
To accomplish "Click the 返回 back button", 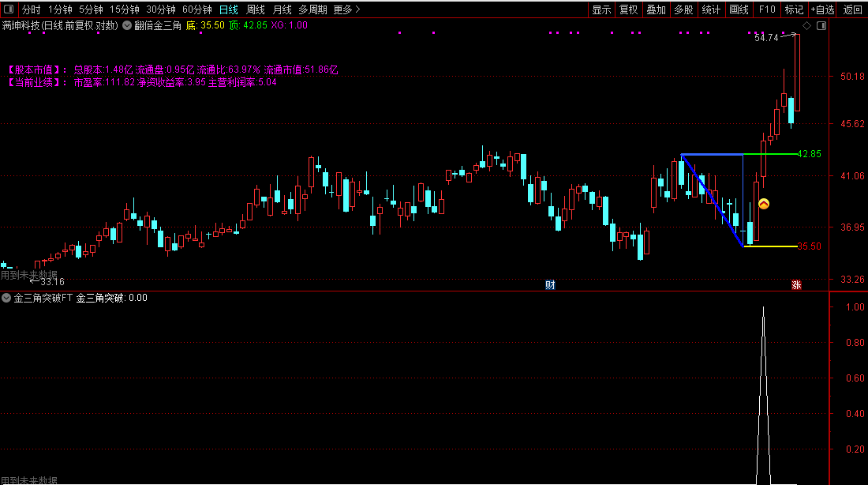I will click(852, 9).
